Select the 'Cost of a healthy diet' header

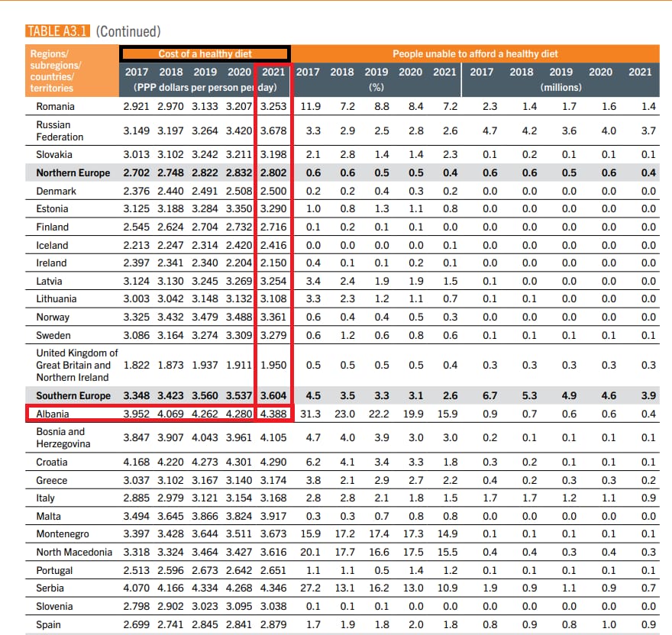tap(205, 54)
